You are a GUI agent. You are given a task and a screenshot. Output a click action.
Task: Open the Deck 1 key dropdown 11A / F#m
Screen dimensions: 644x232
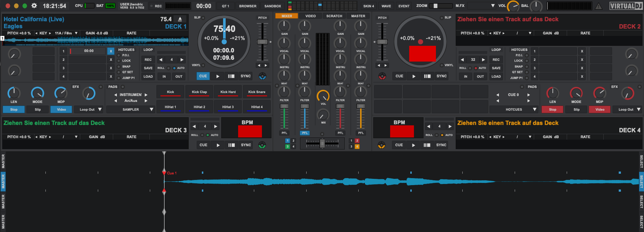(x=76, y=33)
